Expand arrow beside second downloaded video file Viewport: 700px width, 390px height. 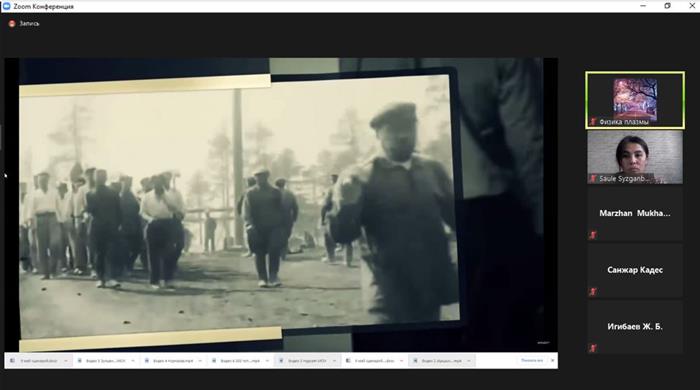click(x=133, y=361)
